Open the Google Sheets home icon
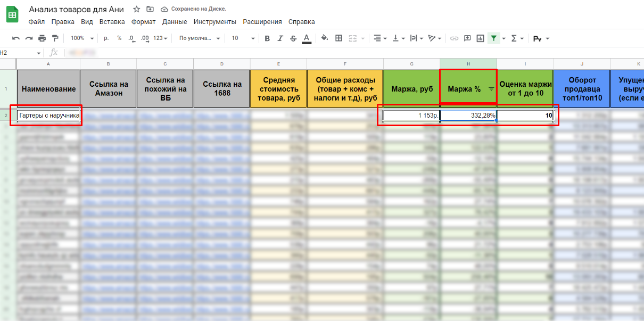 point(13,14)
